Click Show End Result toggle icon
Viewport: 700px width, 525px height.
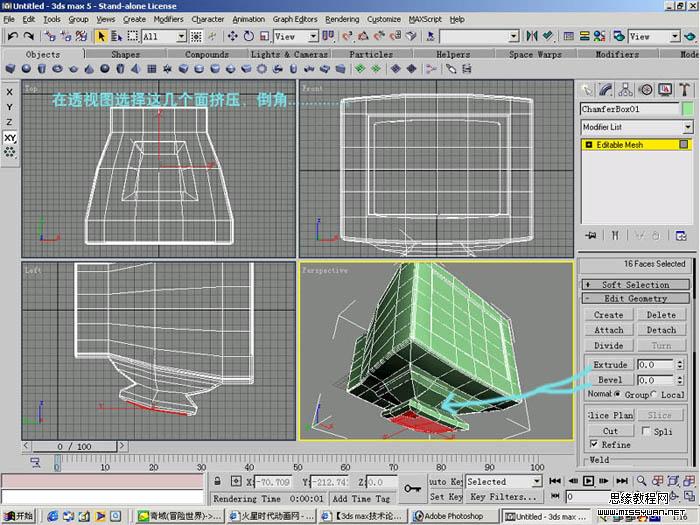coord(615,235)
